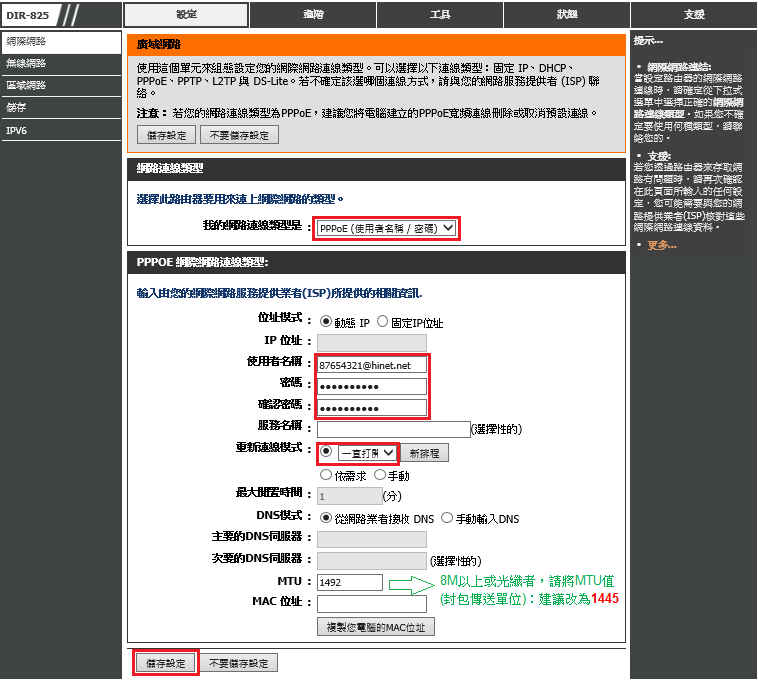Open the PPPoE connection type dropdown
758x680 pixels.
[386, 229]
